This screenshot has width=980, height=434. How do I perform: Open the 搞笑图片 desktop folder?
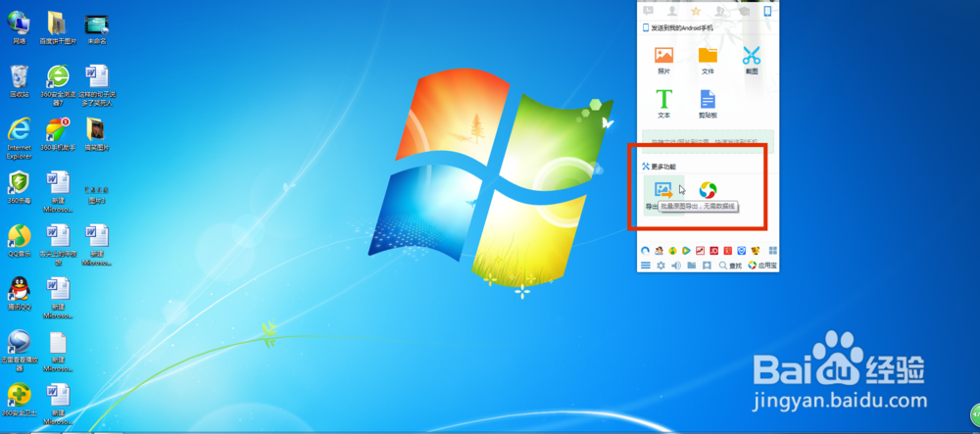pos(97,134)
